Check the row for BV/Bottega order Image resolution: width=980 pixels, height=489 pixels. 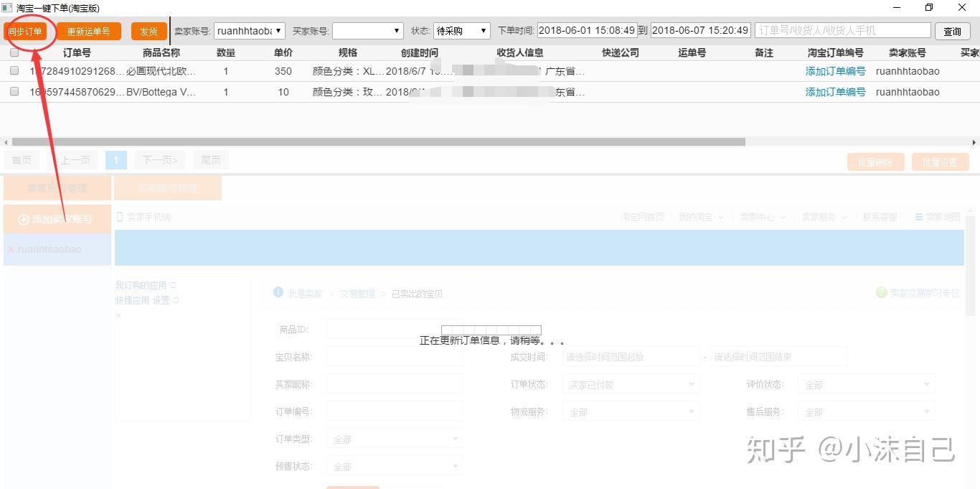click(x=14, y=92)
